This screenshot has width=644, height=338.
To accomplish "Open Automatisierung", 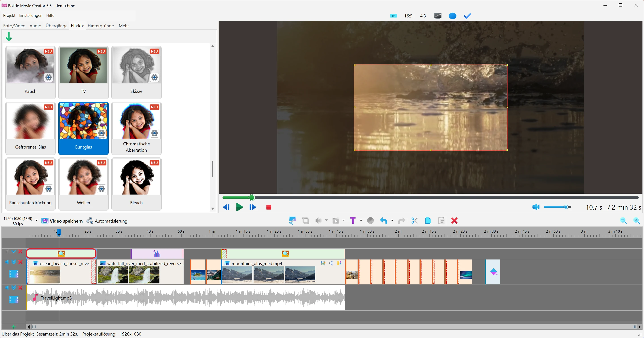I will point(107,221).
